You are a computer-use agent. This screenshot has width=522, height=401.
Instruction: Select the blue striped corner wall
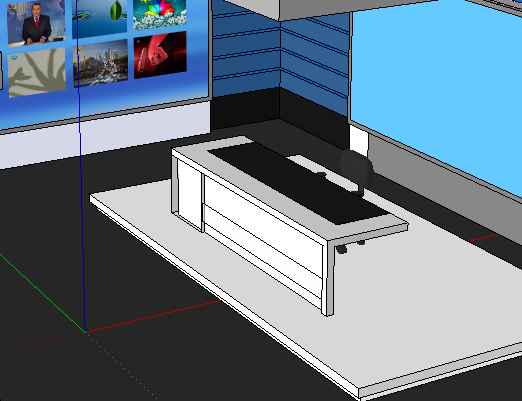pyautogui.click(x=280, y=57)
